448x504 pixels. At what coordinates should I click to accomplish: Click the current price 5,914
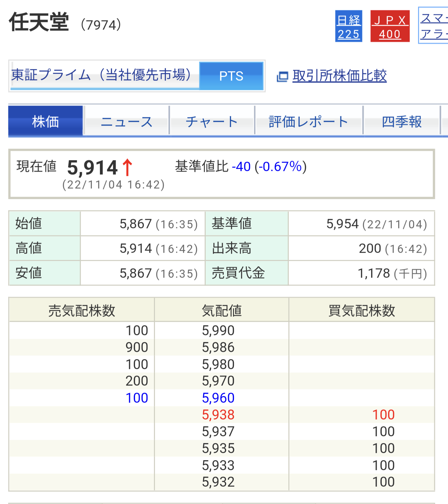[92, 168]
